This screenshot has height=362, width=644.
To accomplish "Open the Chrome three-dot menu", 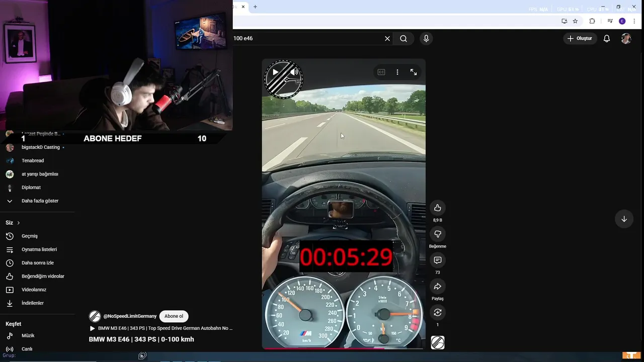I will click(634, 21).
